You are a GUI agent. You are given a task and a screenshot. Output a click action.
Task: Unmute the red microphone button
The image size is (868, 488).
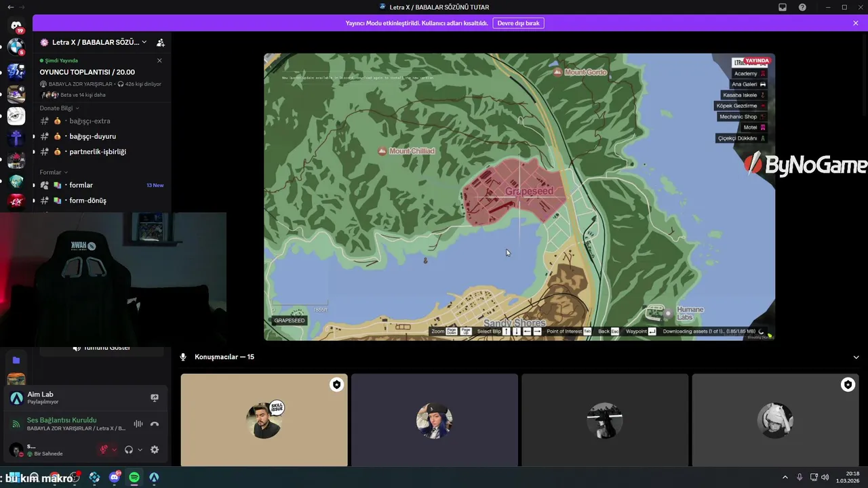click(104, 449)
